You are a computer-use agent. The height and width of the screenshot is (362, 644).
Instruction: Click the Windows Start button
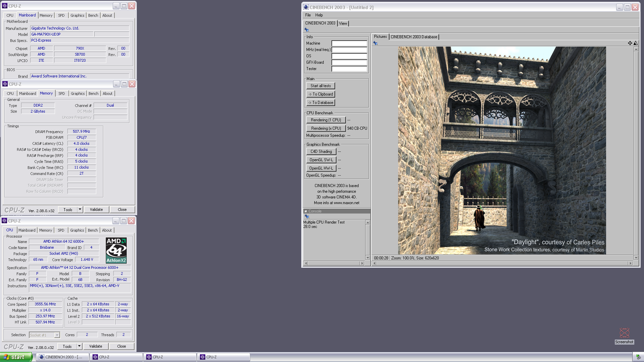[16, 357]
